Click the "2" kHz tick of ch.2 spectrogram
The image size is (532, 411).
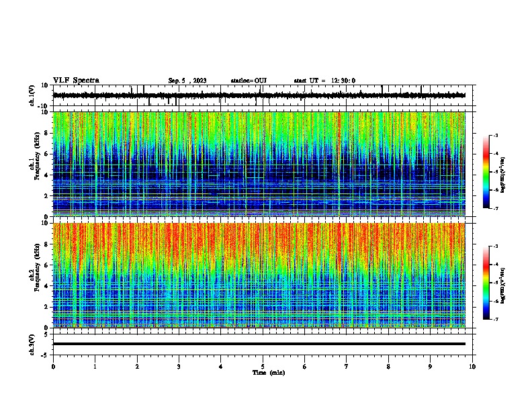(x=46, y=307)
